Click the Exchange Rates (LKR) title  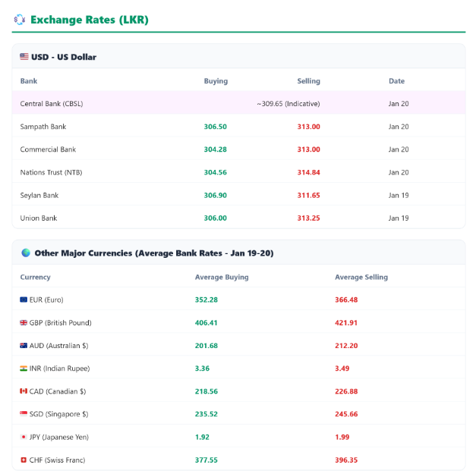90,20
